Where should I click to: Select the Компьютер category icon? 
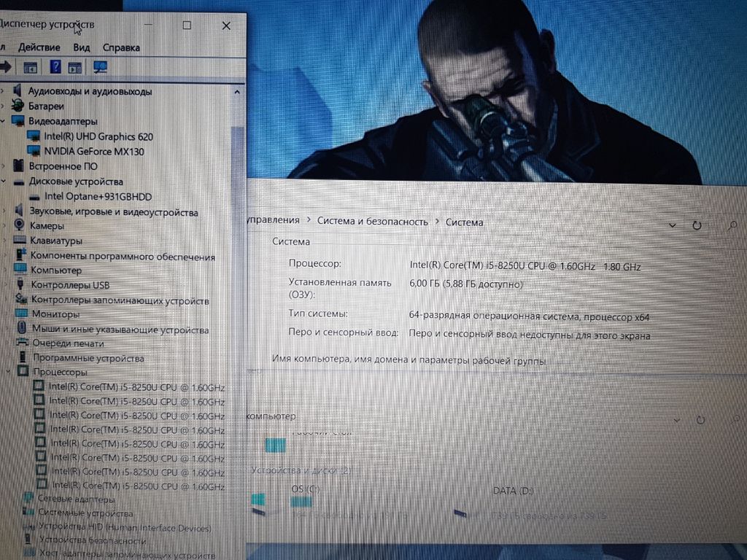pos(20,269)
